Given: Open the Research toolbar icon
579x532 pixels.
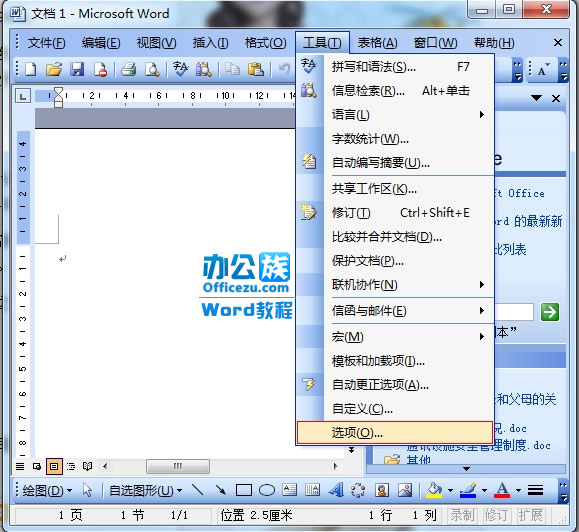Looking at the screenshot, I should pyautogui.click(x=203, y=69).
